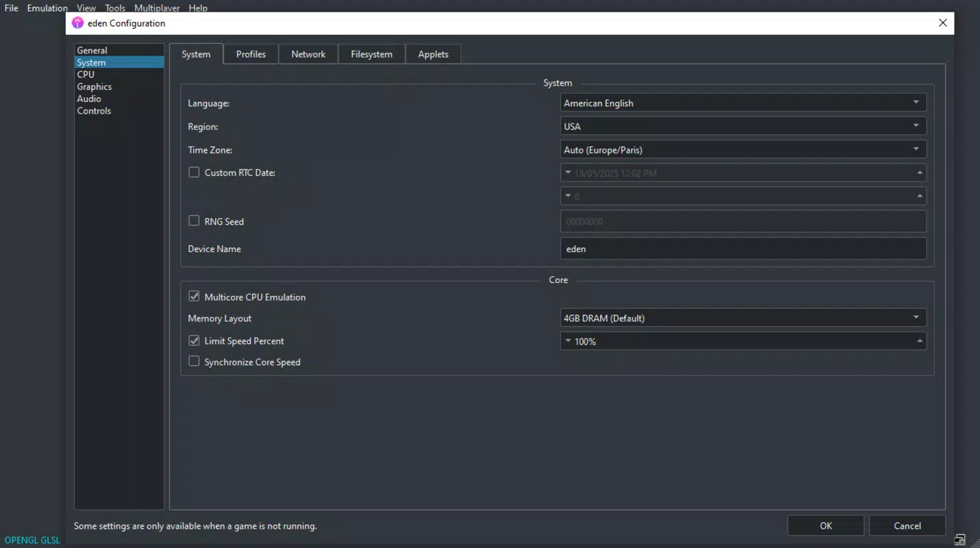
Task: Select General in the category sidebar
Action: point(119,50)
